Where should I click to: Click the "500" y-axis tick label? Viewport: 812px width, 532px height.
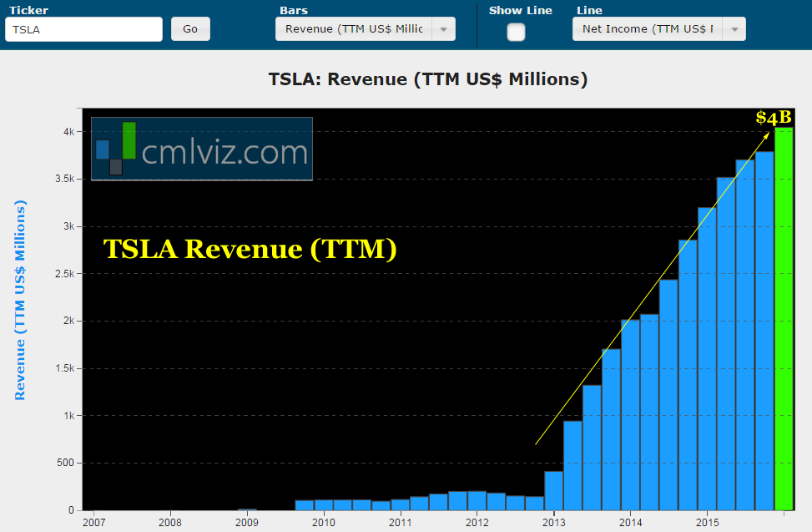pyautogui.click(x=66, y=463)
